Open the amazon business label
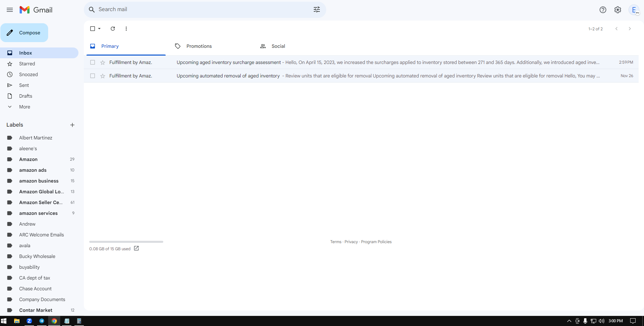Image resolution: width=644 pixels, height=326 pixels. [39, 181]
